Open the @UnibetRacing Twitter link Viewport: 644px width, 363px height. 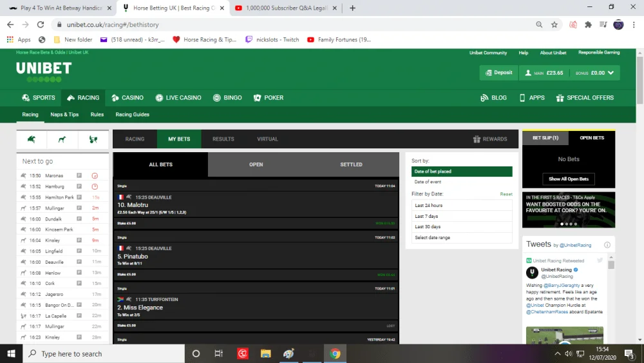pos(575,245)
